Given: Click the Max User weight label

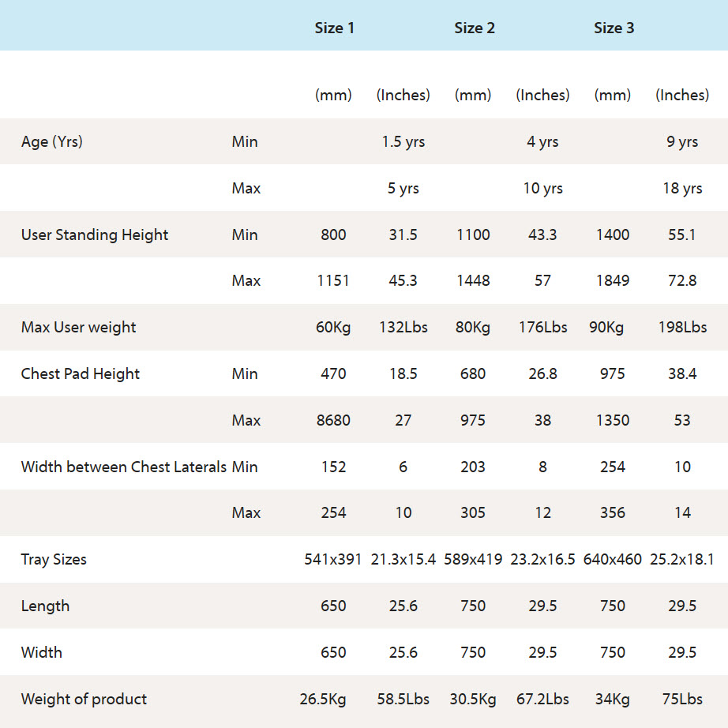Looking at the screenshot, I should point(79,327).
